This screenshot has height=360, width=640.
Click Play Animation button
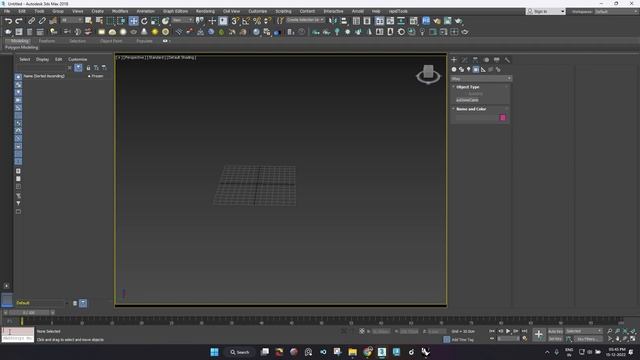(508, 331)
